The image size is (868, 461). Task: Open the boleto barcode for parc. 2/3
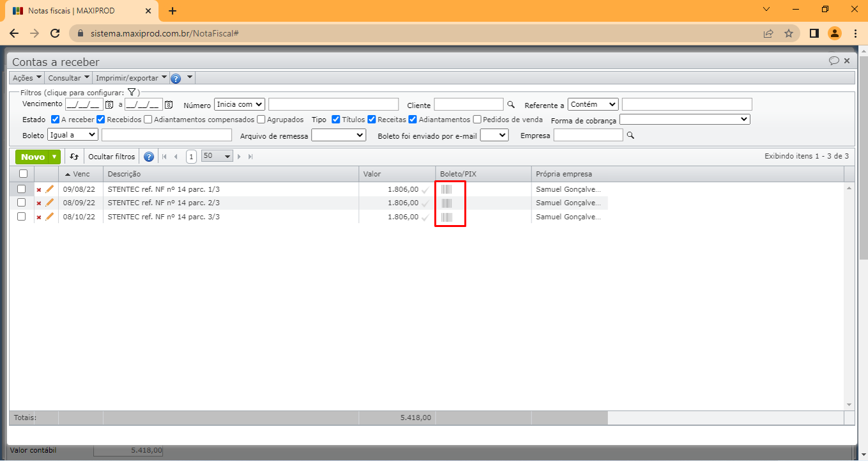click(x=446, y=203)
